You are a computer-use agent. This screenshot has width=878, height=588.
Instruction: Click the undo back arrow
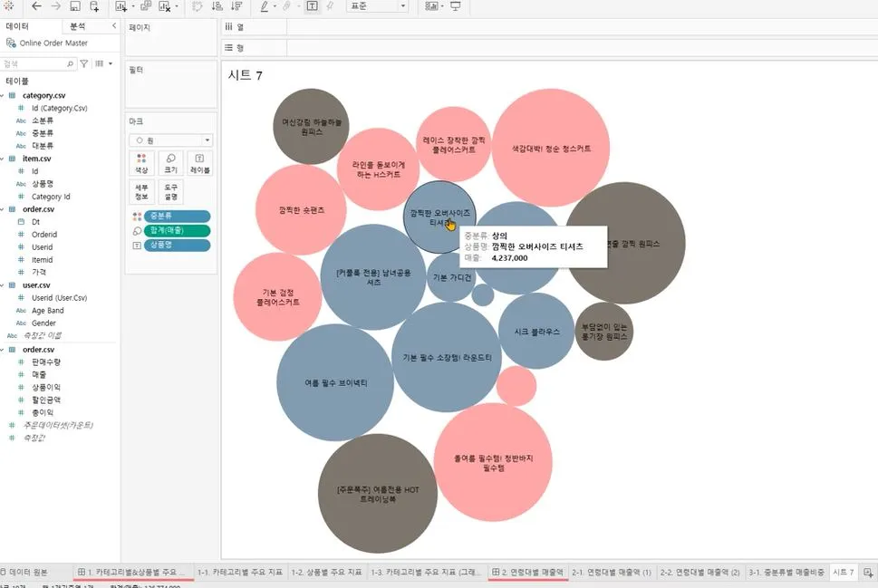[x=36, y=6]
